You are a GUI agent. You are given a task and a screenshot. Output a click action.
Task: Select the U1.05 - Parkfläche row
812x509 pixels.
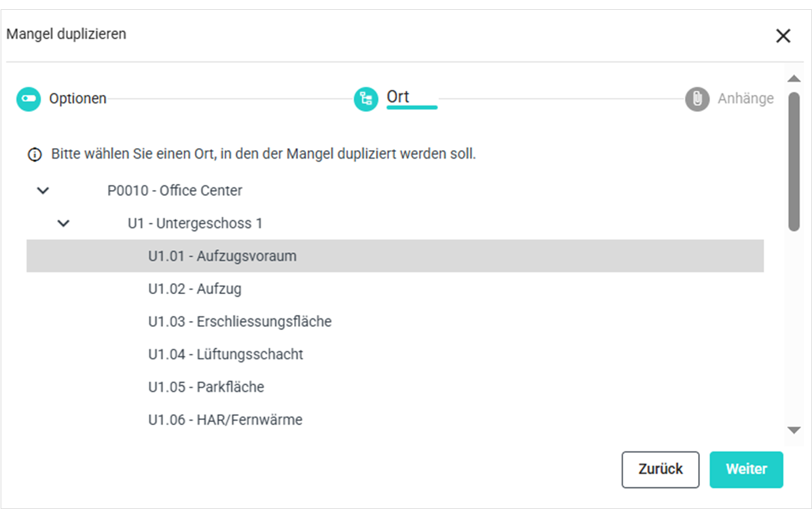pyautogui.click(x=206, y=387)
